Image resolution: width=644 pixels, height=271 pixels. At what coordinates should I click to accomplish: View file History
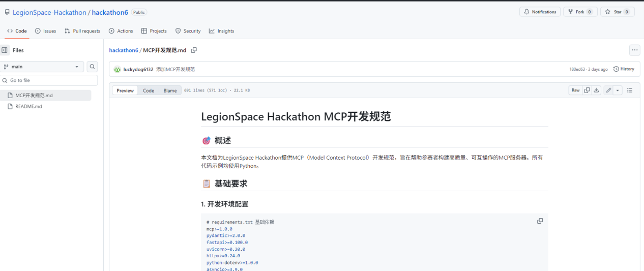624,69
